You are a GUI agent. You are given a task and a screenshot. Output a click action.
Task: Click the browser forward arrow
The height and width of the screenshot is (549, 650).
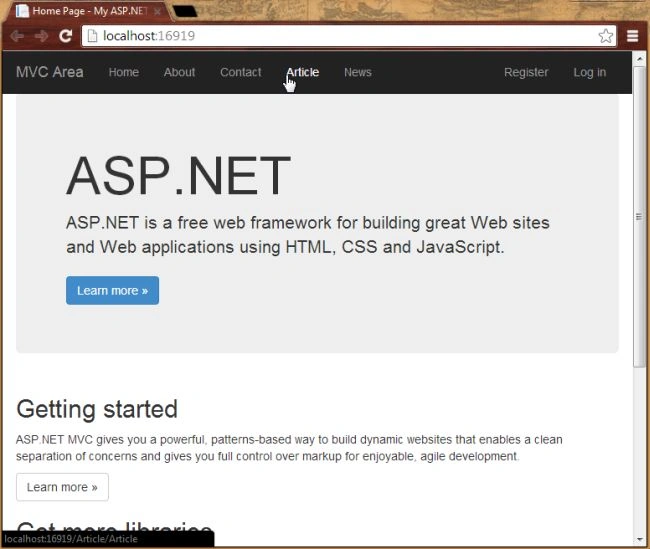point(41,36)
